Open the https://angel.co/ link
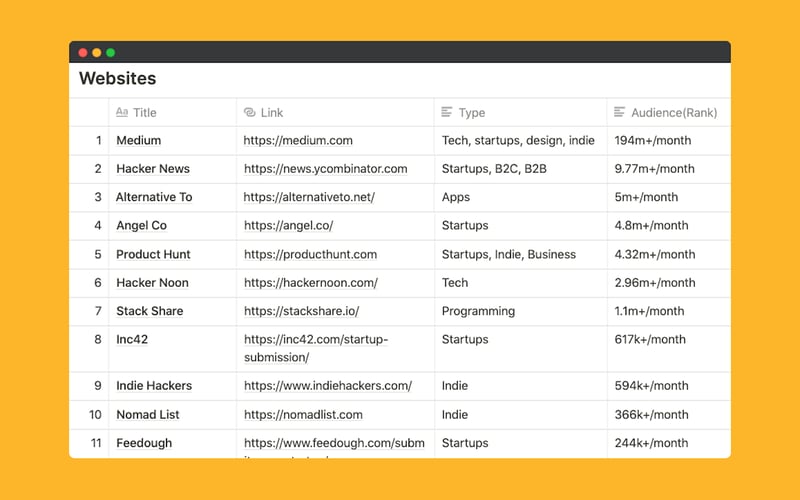 pyautogui.click(x=288, y=226)
